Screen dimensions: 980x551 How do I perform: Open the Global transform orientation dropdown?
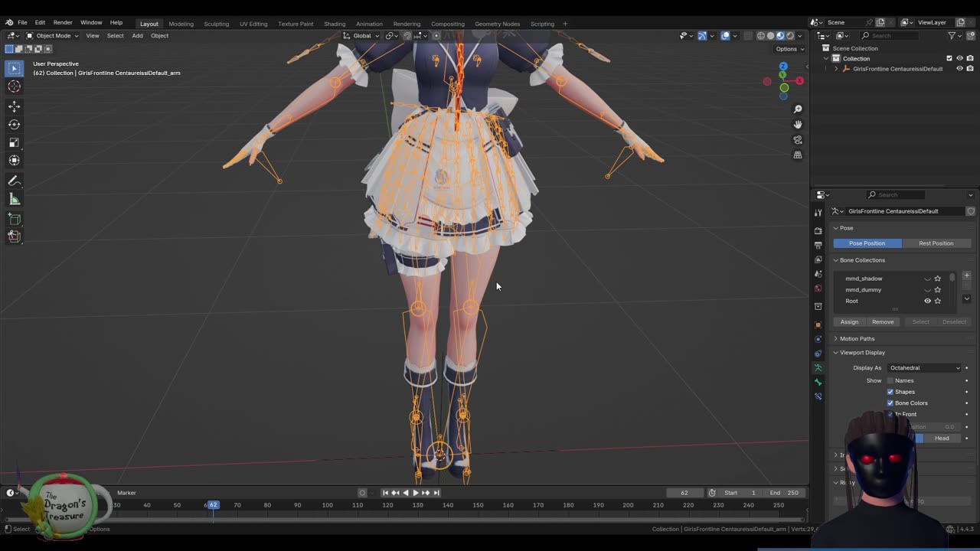click(361, 36)
